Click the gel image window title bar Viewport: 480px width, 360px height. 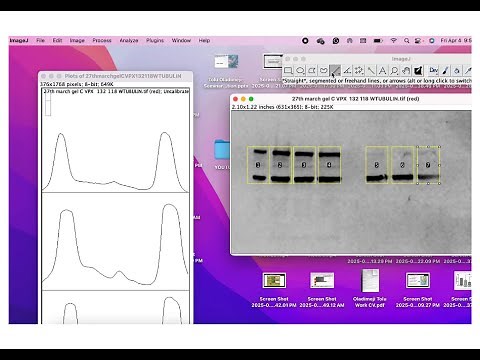(351, 99)
